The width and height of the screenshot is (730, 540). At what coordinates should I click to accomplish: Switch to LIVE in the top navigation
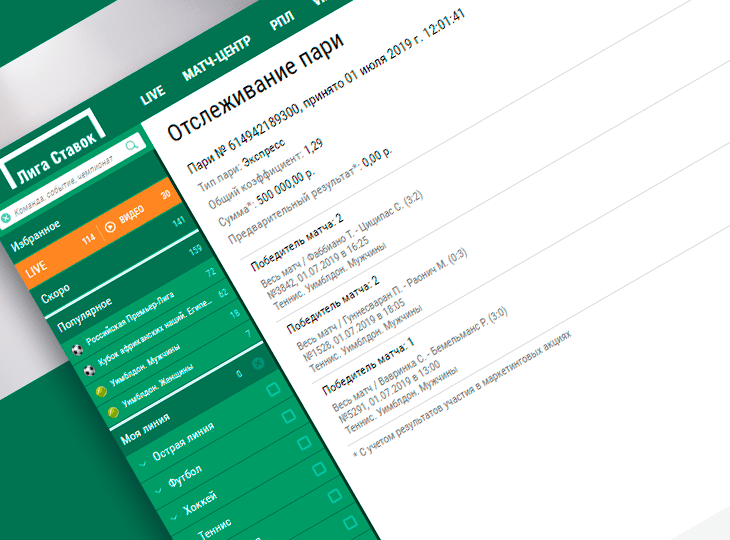point(153,94)
